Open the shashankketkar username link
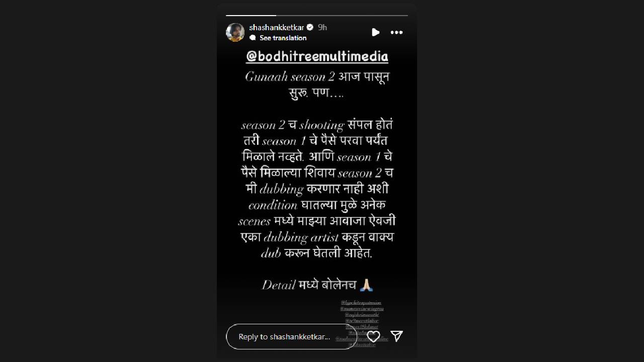 [276, 27]
